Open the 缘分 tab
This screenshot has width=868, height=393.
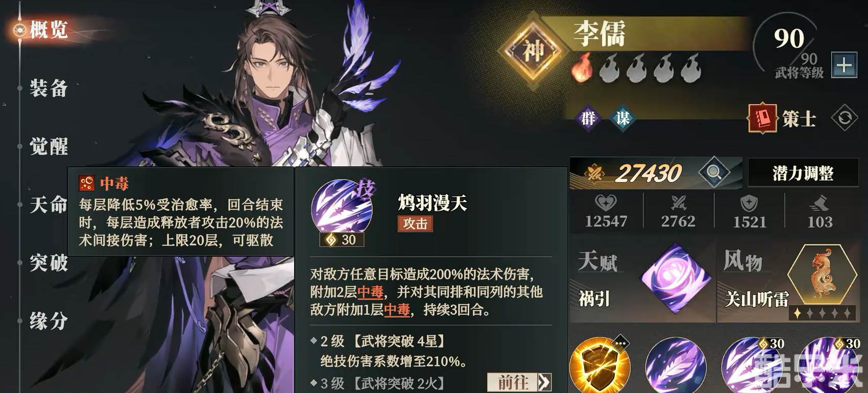pos(49,321)
